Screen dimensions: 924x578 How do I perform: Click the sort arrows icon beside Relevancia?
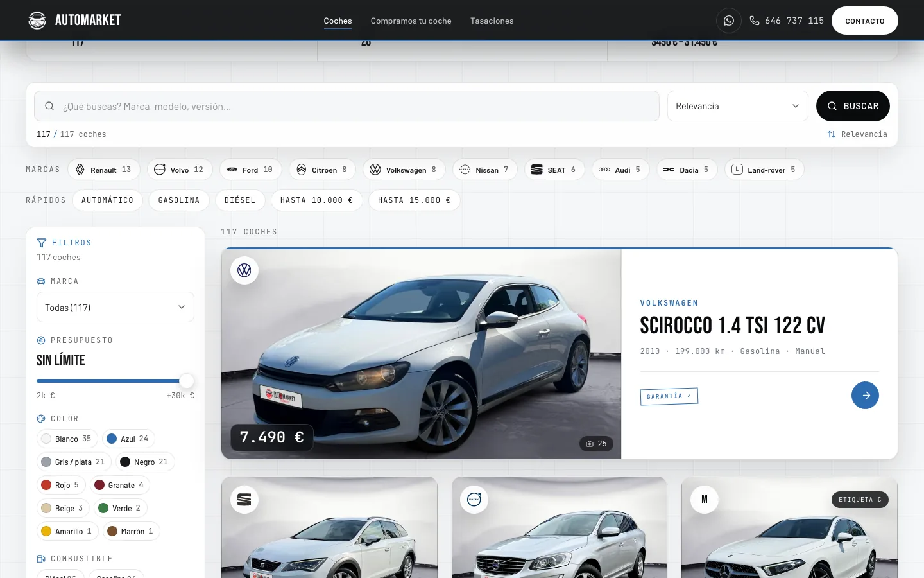click(832, 134)
